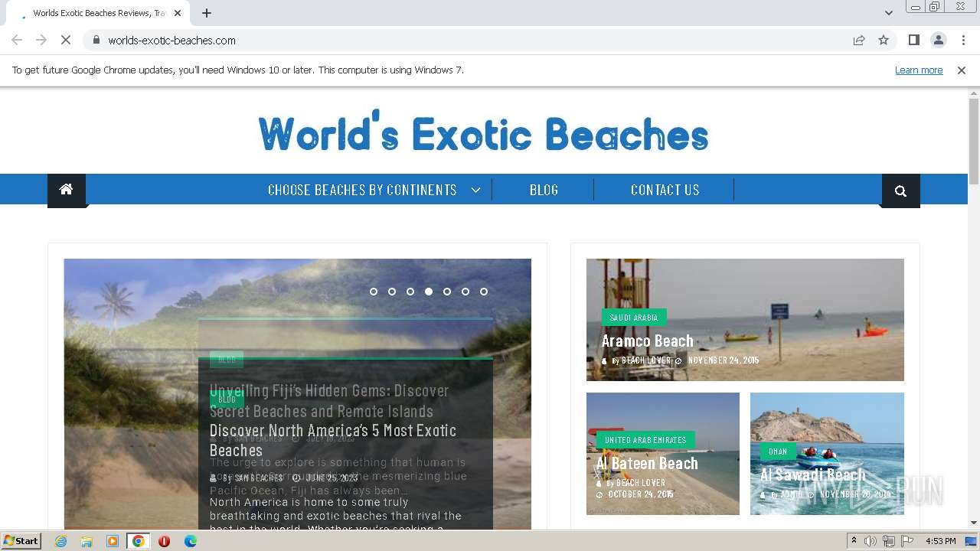This screenshot has height=551, width=980.
Task: Switch to Chrome taskbar icon
Action: click(138, 541)
